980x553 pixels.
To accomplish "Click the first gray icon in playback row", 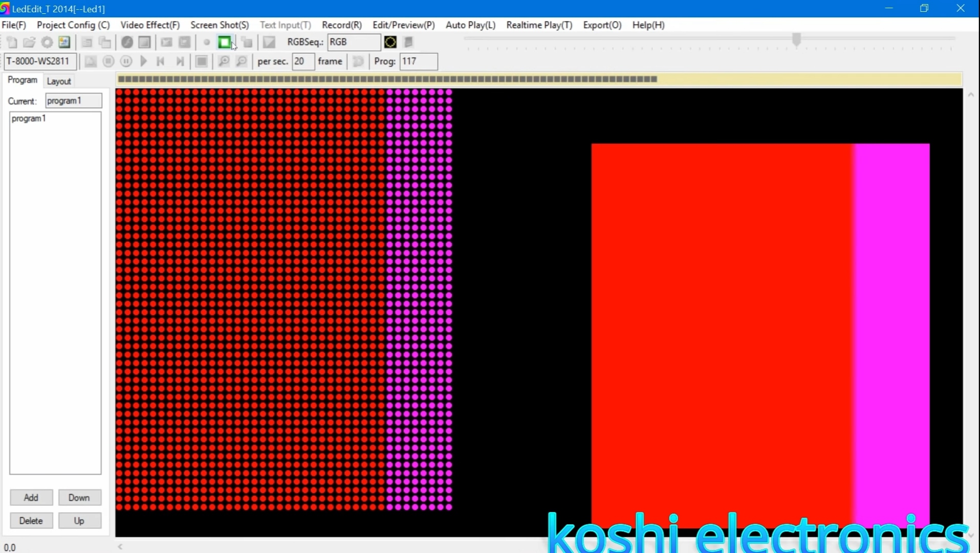I will [x=91, y=61].
